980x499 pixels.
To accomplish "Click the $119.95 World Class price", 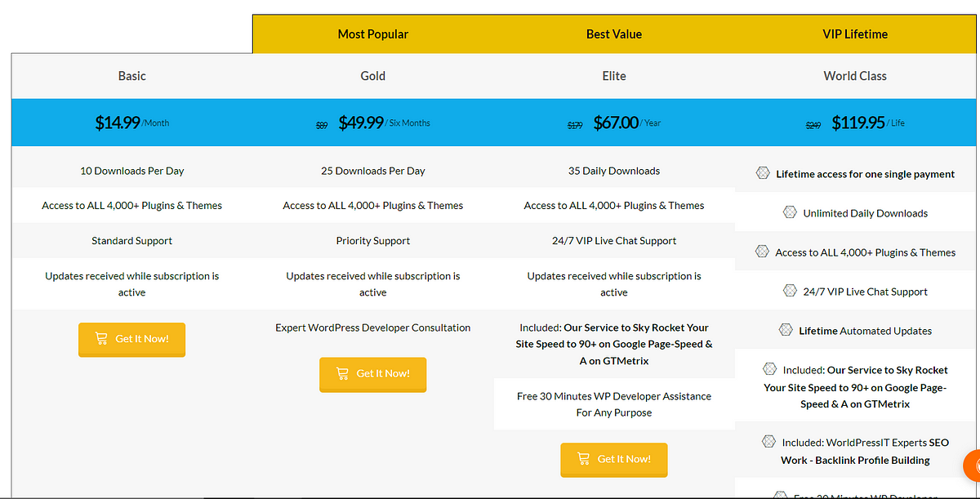I will [x=858, y=123].
